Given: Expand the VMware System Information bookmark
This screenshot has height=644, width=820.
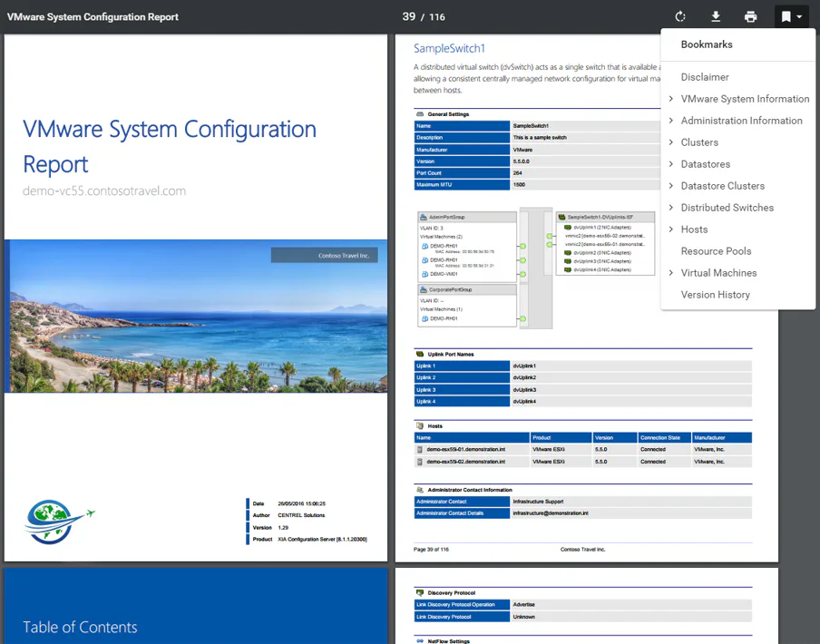Looking at the screenshot, I should click(671, 99).
